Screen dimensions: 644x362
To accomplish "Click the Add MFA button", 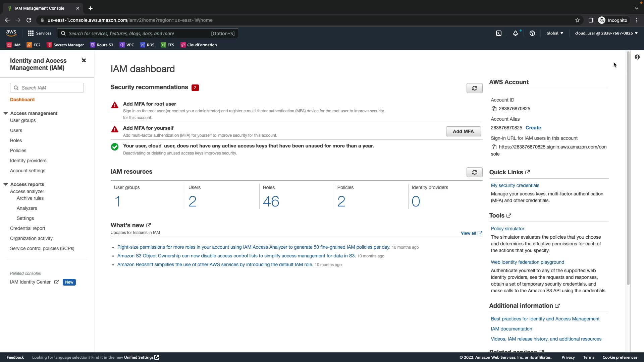I will 463,131.
